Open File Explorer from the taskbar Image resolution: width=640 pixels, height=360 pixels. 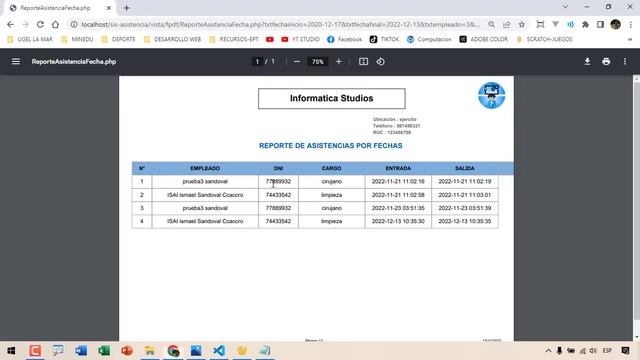pyautogui.click(x=150, y=351)
